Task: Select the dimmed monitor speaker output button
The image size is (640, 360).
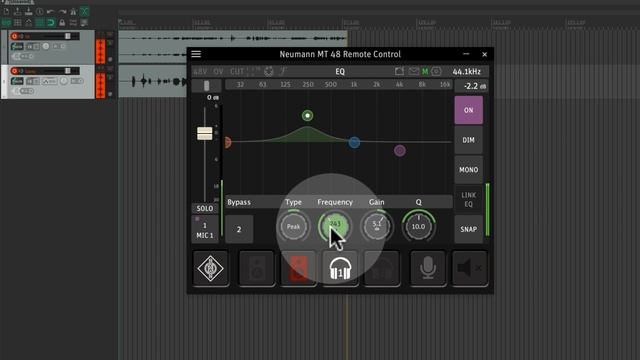Action: pos(256,268)
